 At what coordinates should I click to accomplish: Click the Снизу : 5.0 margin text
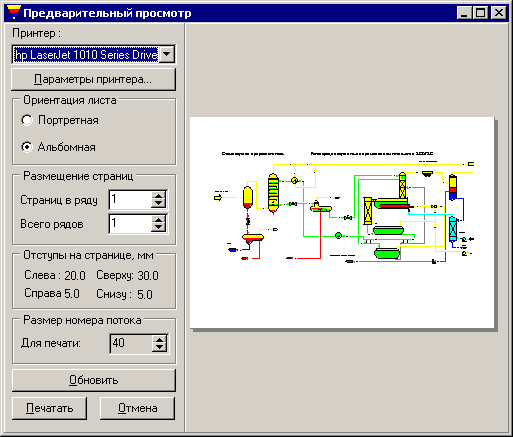click(x=124, y=294)
